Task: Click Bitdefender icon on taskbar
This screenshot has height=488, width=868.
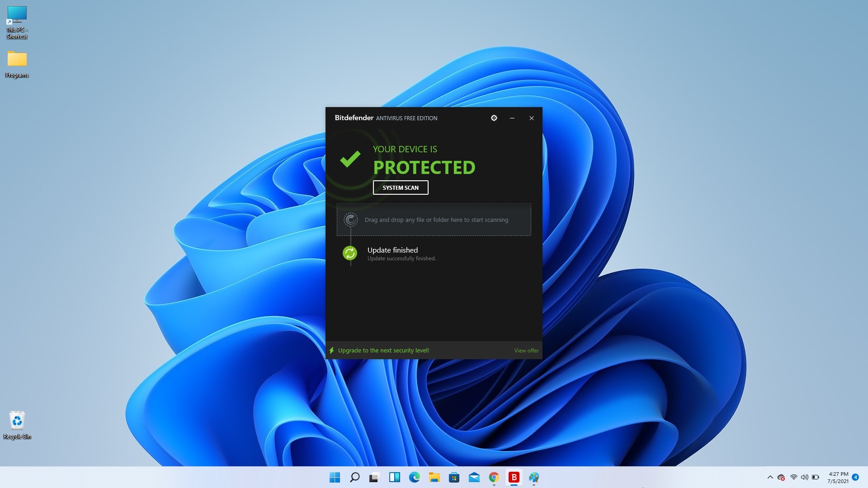Action: point(514,477)
